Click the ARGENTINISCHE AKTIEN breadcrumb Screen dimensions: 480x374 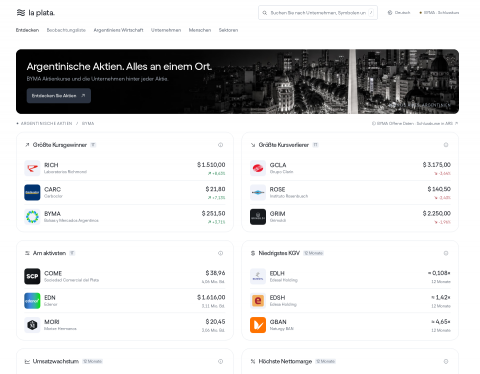46,123
